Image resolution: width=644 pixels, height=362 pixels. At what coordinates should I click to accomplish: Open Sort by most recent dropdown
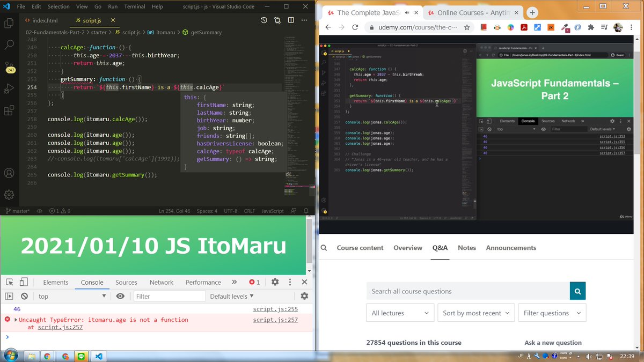pyautogui.click(x=476, y=313)
